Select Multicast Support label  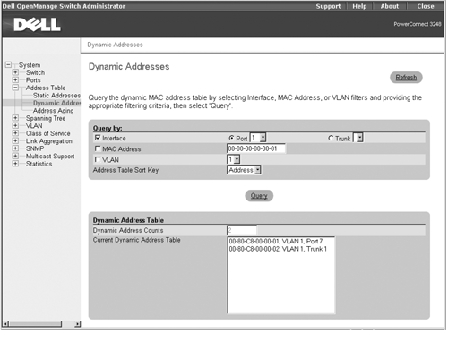[x=50, y=156]
